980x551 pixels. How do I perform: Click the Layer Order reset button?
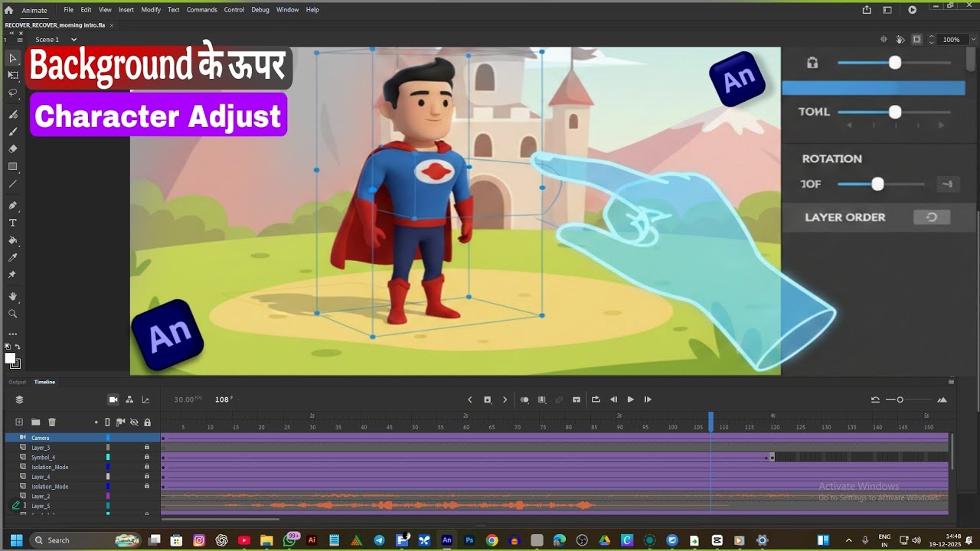(x=932, y=217)
